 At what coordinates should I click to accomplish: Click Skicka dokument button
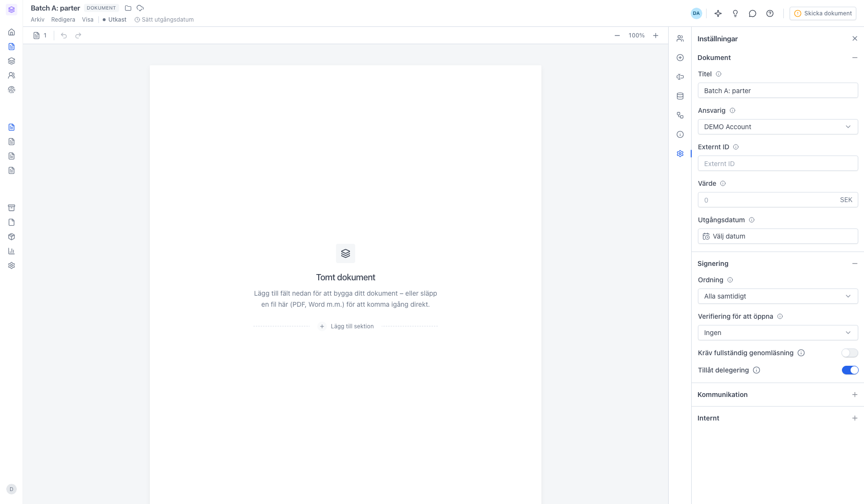point(823,13)
